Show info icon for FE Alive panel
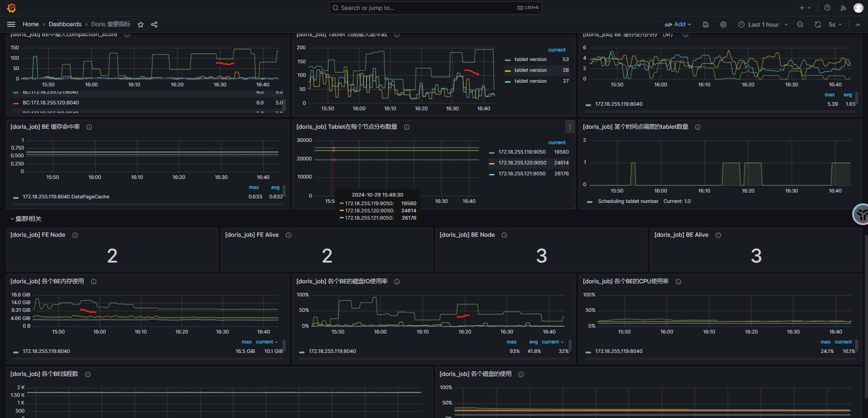The height and width of the screenshot is (418, 868). coord(288,235)
